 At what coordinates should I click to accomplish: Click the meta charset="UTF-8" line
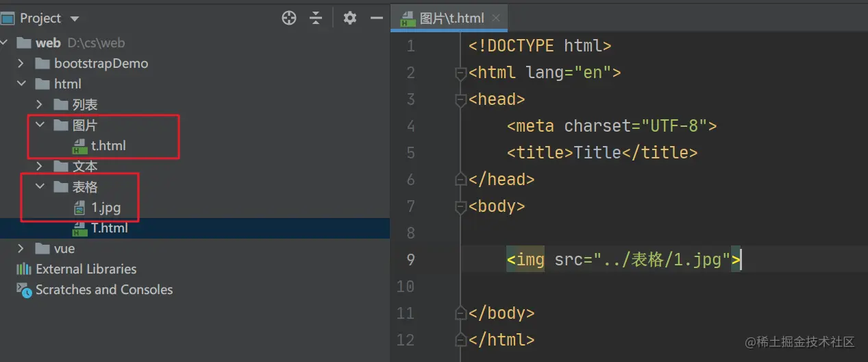(612, 126)
